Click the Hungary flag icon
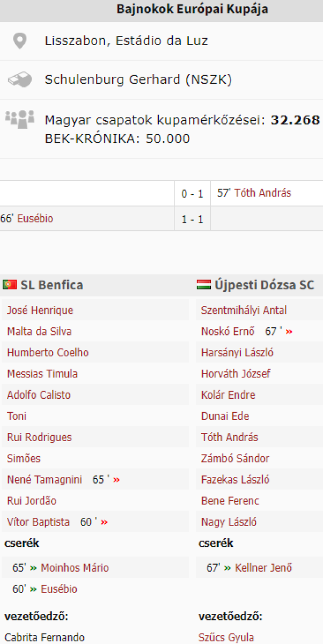The height and width of the screenshot is (644, 323). point(204,285)
